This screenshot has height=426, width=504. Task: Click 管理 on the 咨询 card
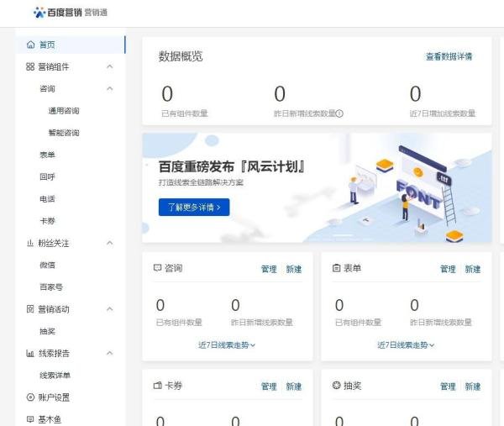[269, 269]
